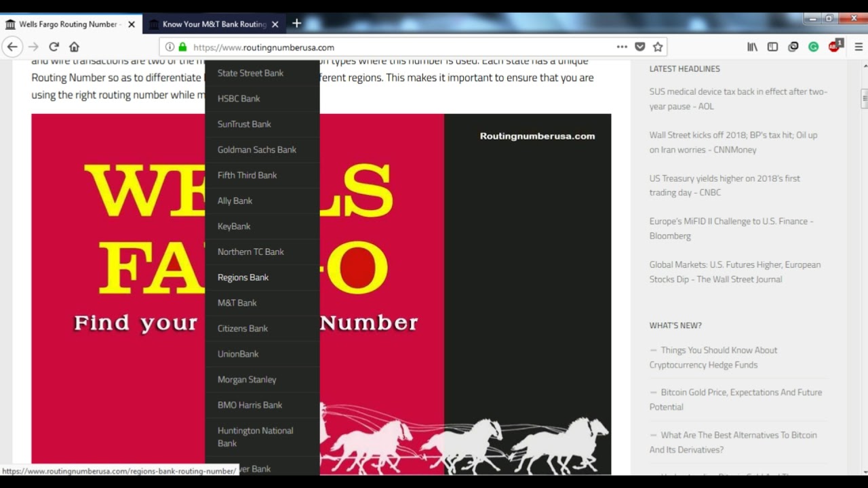The height and width of the screenshot is (488, 868).
Task: Open the SUS medical device tax headline
Action: coord(738,99)
